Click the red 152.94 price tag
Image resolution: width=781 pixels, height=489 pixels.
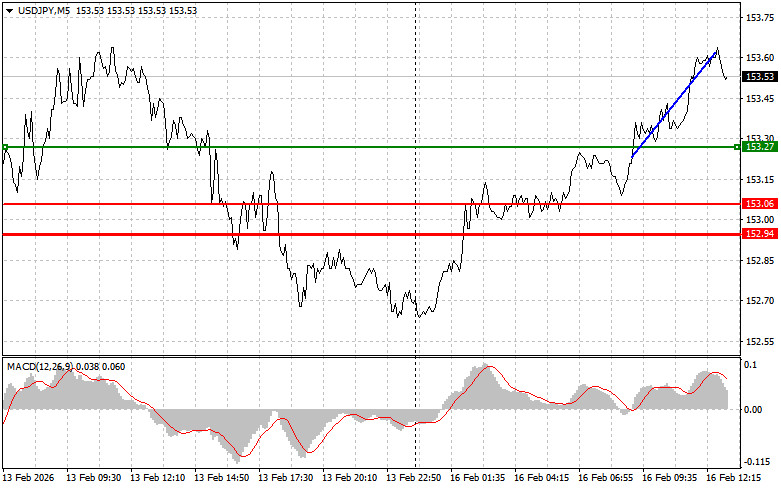click(x=757, y=234)
